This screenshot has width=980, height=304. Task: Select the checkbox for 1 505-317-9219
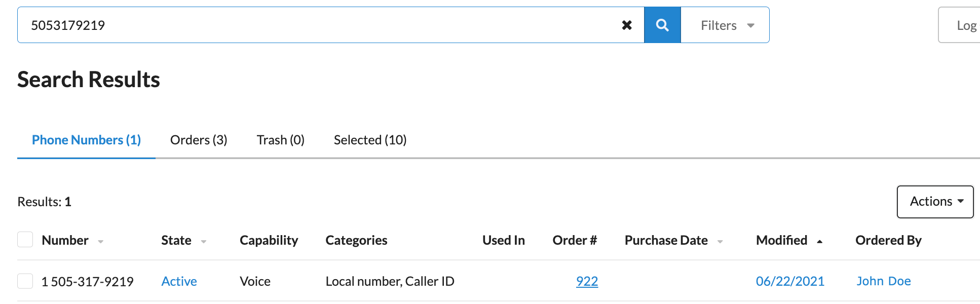tap(25, 281)
